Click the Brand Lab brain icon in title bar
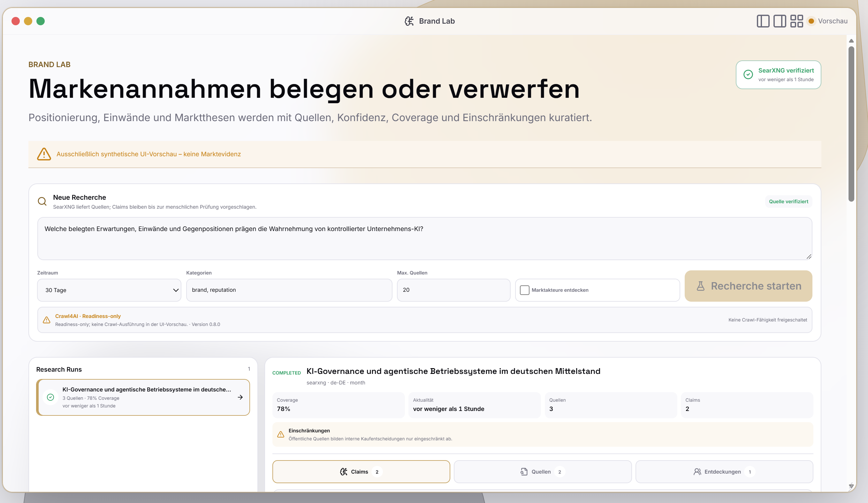This screenshot has height=503, width=868. click(x=409, y=21)
